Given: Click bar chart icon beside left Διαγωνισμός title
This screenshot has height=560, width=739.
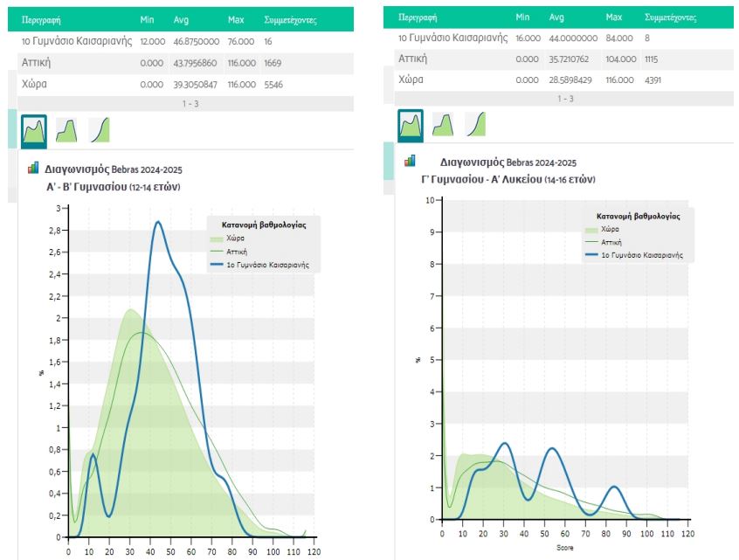Looking at the screenshot, I should [34, 168].
